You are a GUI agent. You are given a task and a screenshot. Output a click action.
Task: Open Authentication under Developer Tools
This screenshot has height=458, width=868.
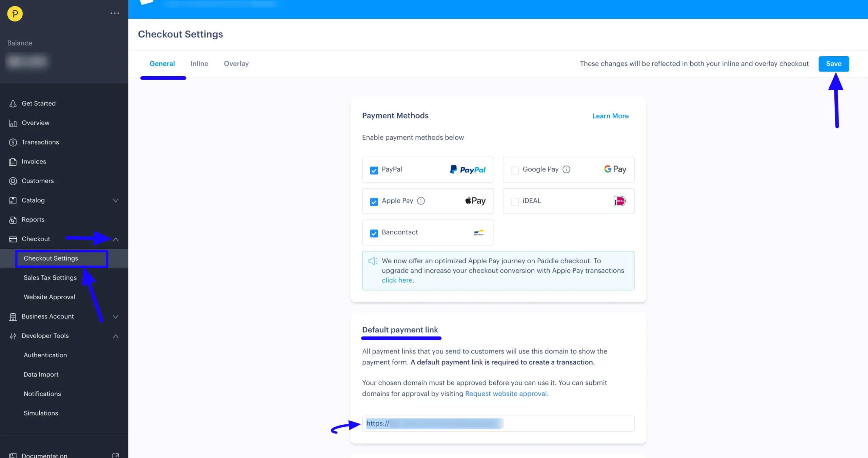(45, 355)
